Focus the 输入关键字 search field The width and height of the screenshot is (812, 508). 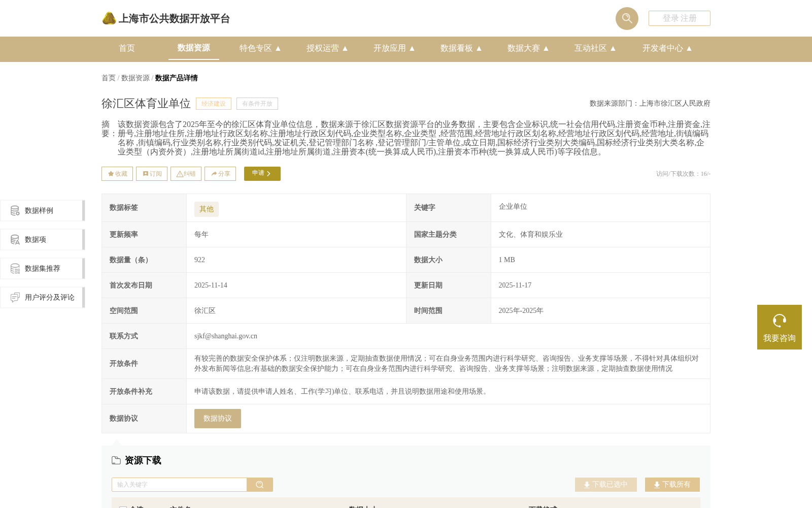[179, 485]
